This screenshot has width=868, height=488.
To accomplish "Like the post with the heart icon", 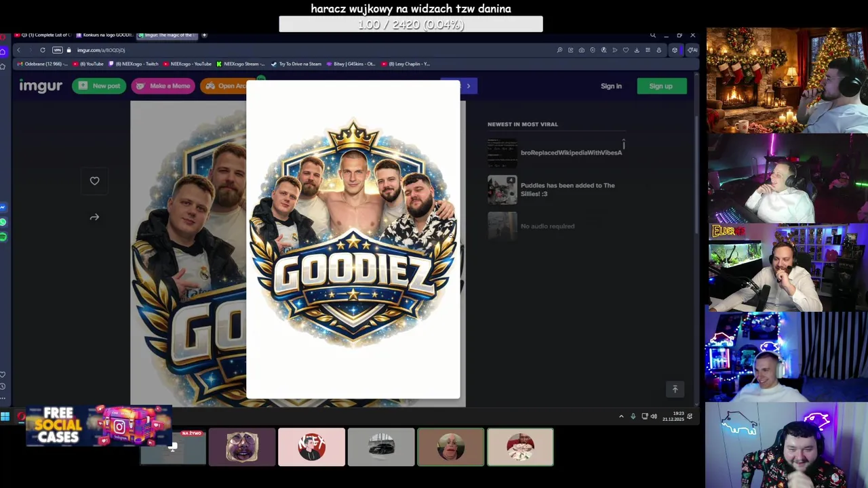I will click(94, 181).
